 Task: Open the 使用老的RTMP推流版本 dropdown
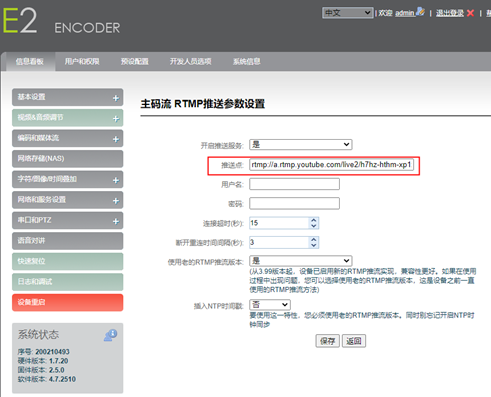pyautogui.click(x=301, y=260)
